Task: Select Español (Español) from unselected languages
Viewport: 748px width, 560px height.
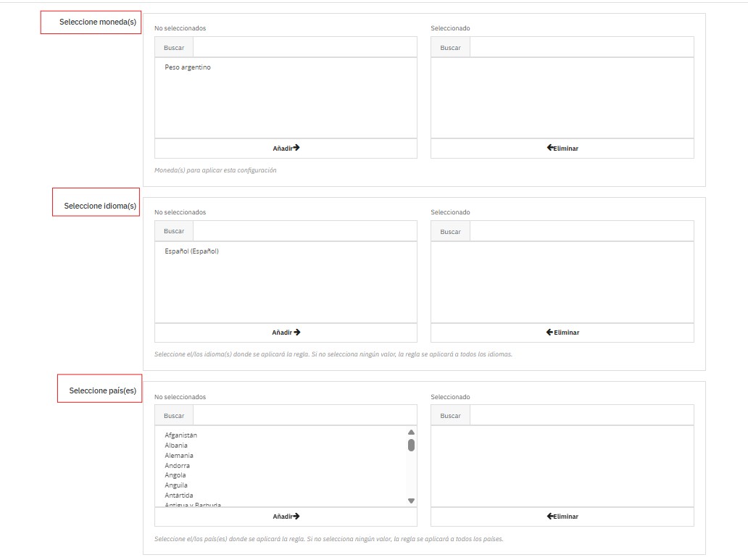Action: tap(191, 251)
